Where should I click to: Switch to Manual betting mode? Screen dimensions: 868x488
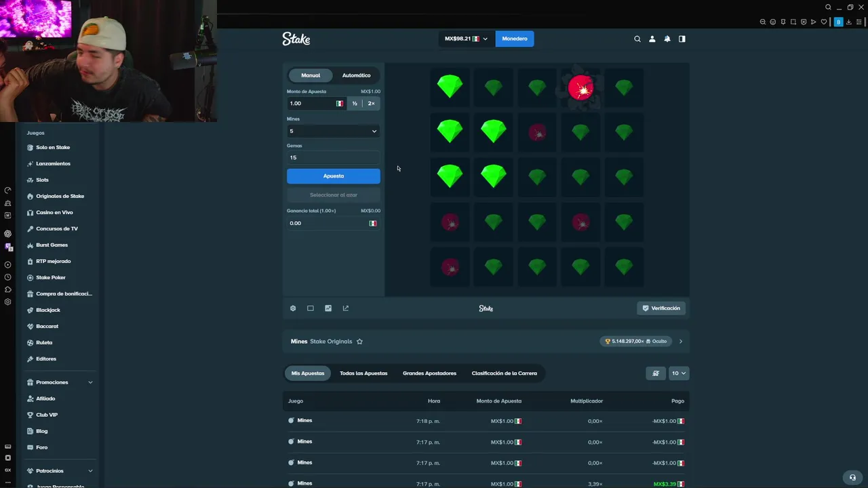click(x=311, y=75)
